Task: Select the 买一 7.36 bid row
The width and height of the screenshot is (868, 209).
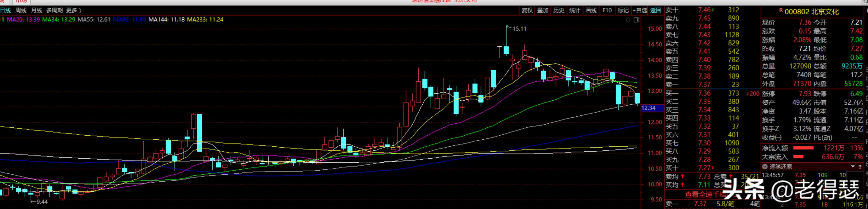Action: (x=712, y=93)
